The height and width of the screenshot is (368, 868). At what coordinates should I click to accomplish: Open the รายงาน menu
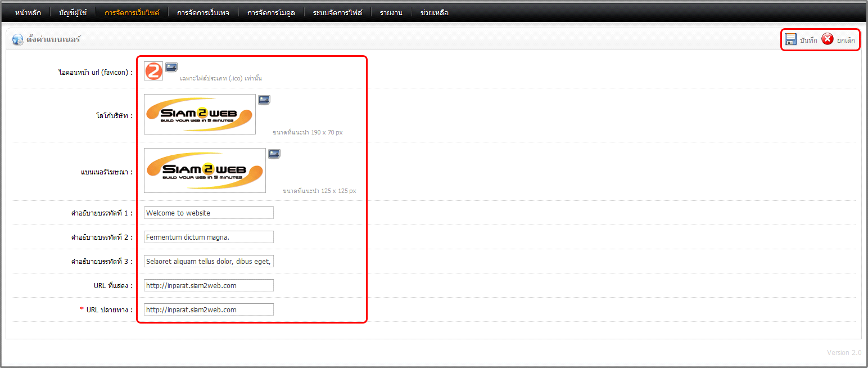point(391,12)
